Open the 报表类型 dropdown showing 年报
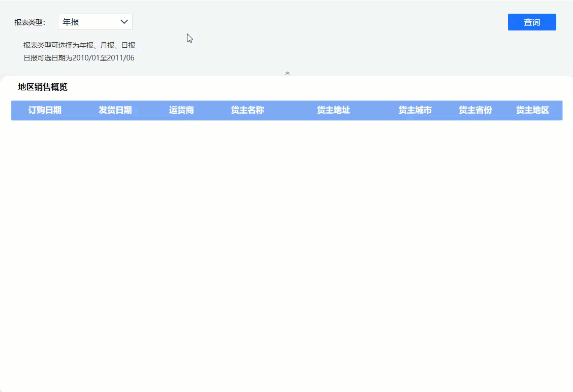Viewport: 573px width, 392px height. [x=95, y=22]
